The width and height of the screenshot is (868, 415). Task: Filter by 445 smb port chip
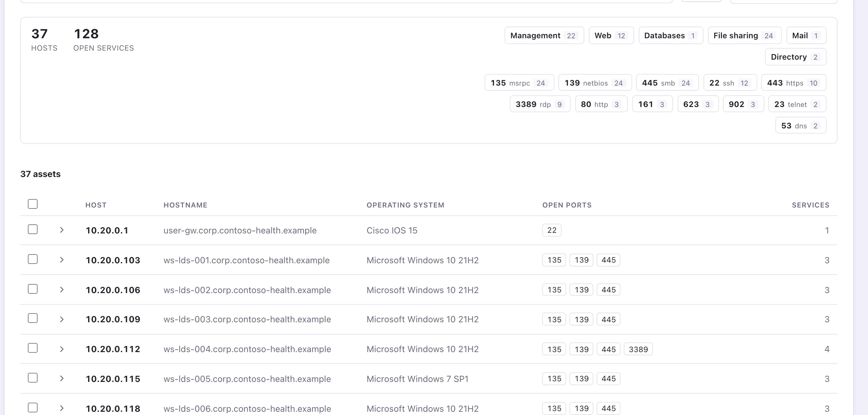click(668, 83)
